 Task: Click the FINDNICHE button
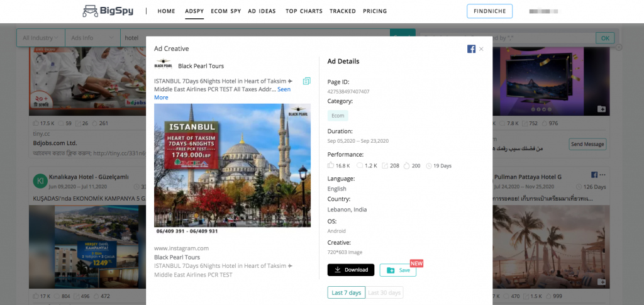tap(489, 11)
